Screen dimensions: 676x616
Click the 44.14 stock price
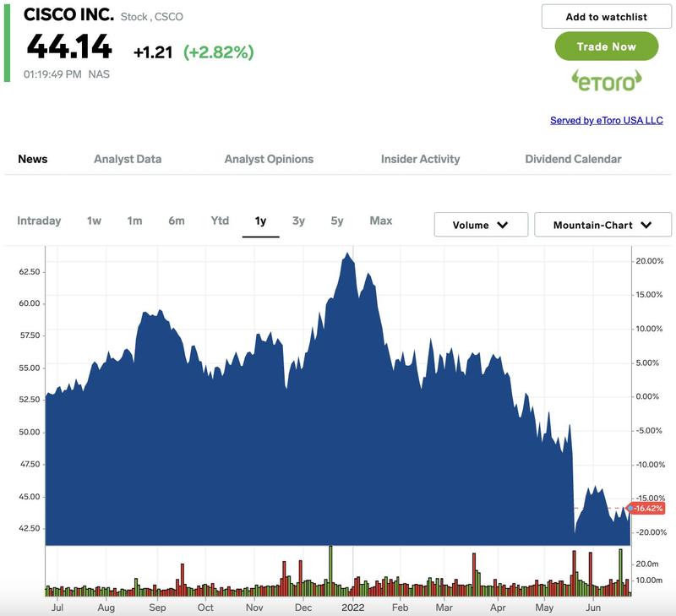pos(69,46)
